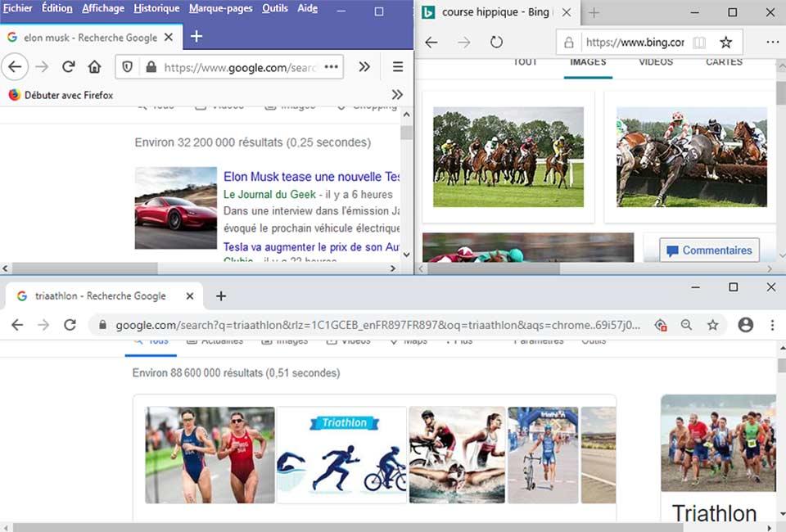The height and width of the screenshot is (532, 786).
Task: Open the cyclist and swimmer collage image
Action: click(x=457, y=455)
